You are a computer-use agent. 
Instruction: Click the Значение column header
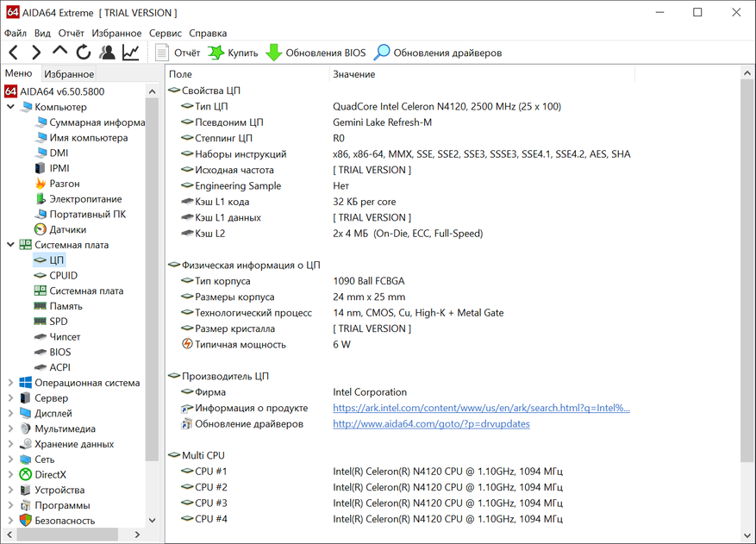[x=353, y=75]
